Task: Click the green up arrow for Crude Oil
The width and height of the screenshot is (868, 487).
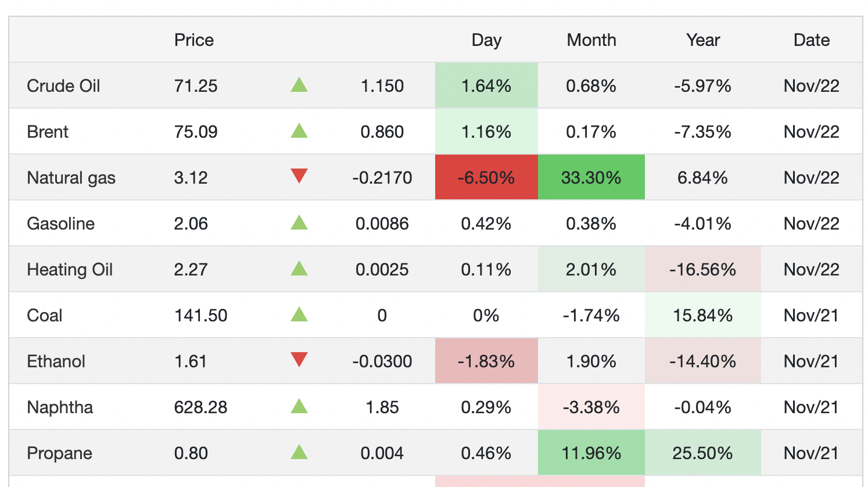Action: [x=299, y=85]
